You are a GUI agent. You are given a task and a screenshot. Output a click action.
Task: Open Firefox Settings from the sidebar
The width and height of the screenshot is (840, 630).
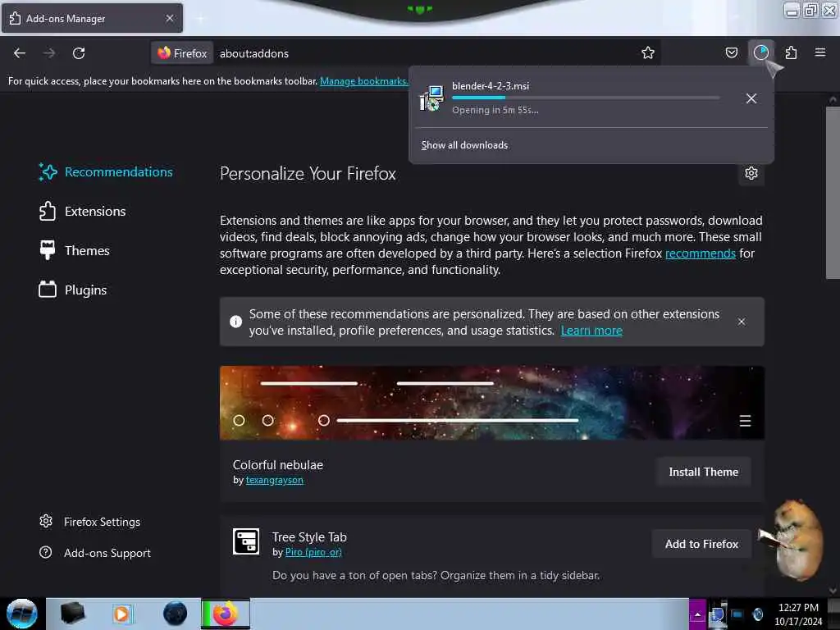89,522
